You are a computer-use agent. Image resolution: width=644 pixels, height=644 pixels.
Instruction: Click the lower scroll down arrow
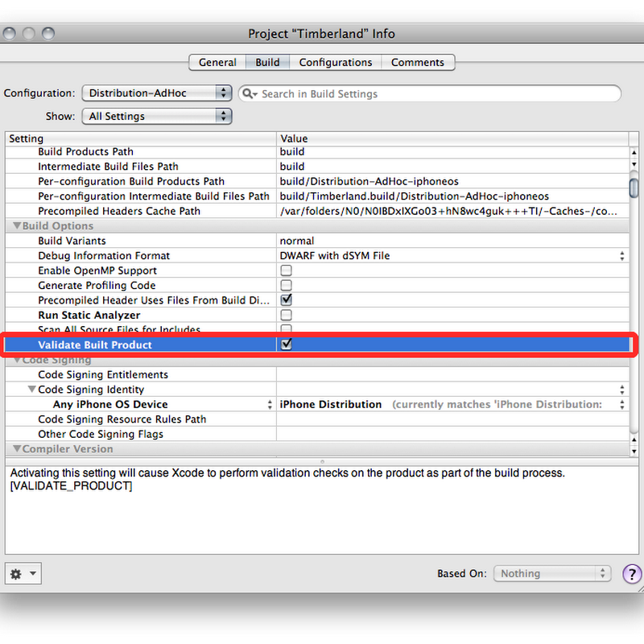tap(634, 451)
